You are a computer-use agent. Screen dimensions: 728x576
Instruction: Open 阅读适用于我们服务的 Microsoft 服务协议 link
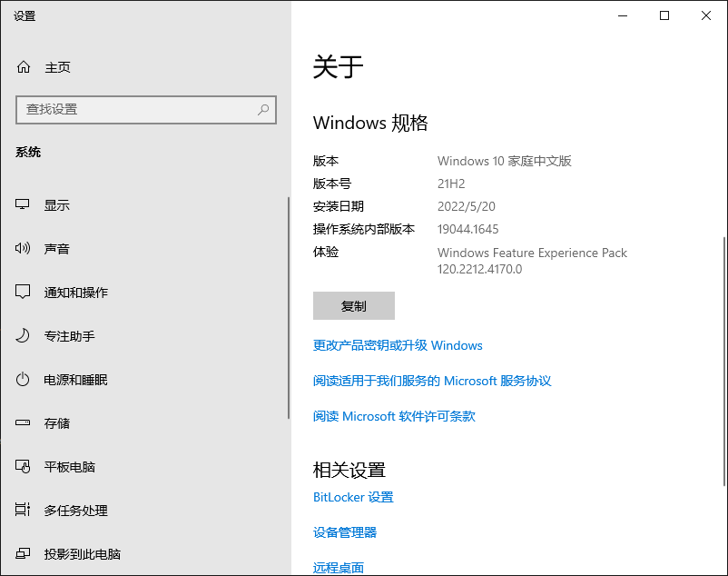[x=432, y=381]
